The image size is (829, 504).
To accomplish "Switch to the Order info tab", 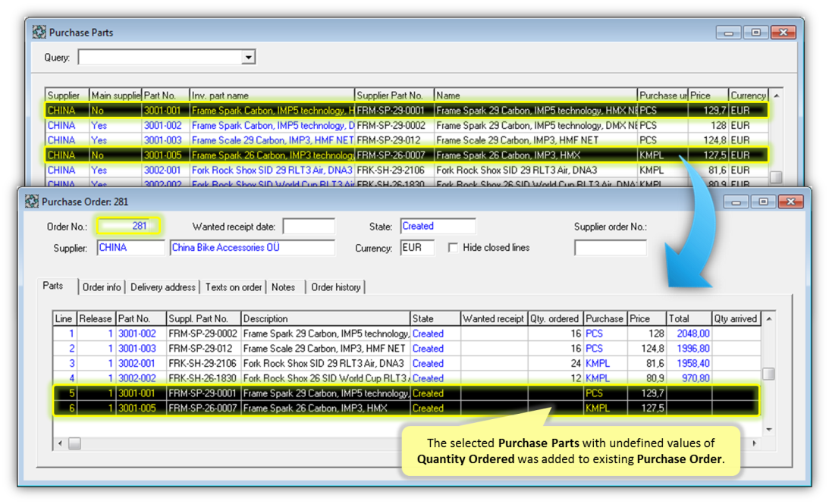I will coord(102,286).
